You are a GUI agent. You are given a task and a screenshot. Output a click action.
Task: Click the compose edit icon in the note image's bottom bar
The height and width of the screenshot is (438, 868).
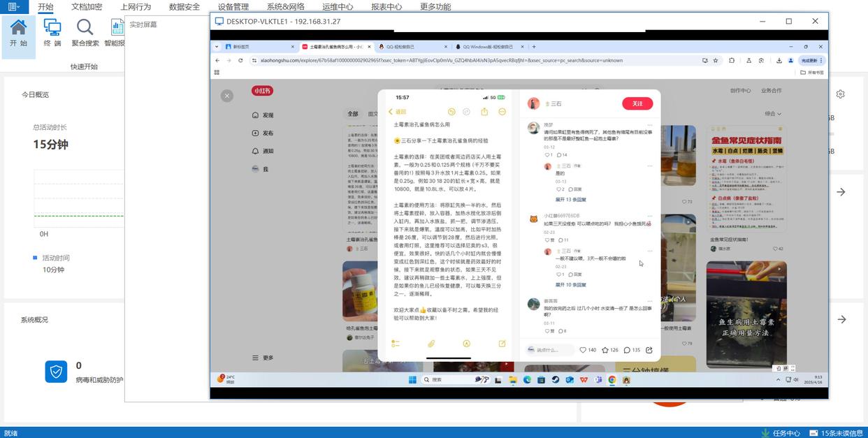(x=502, y=344)
